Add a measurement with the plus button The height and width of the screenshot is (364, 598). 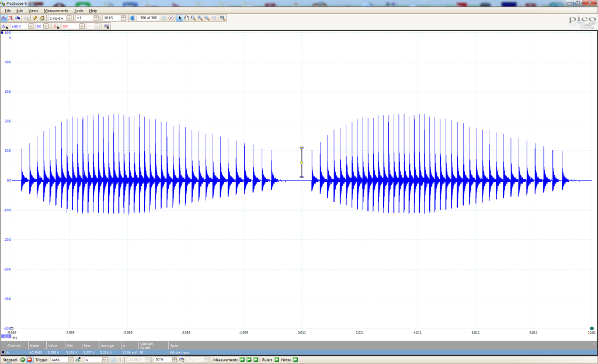click(x=242, y=360)
